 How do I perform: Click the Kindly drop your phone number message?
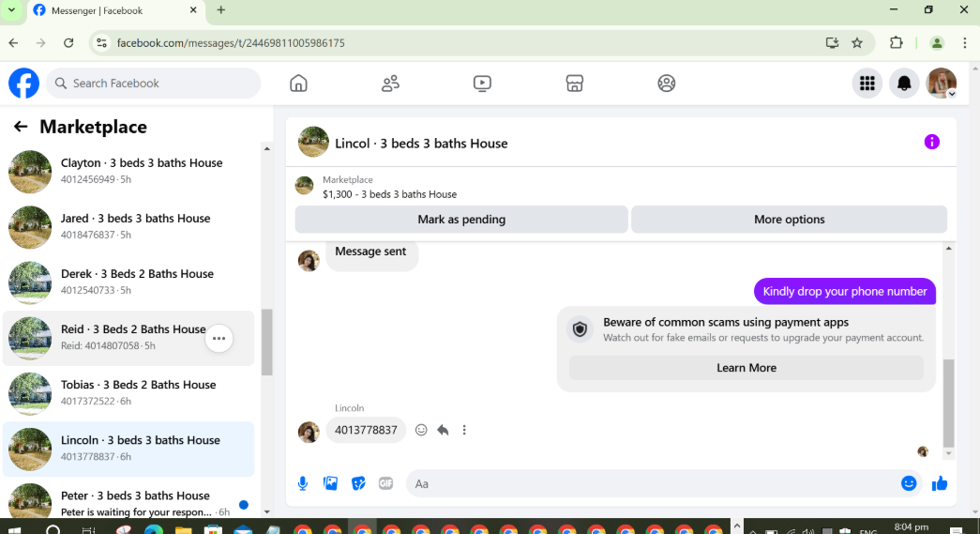(x=844, y=291)
